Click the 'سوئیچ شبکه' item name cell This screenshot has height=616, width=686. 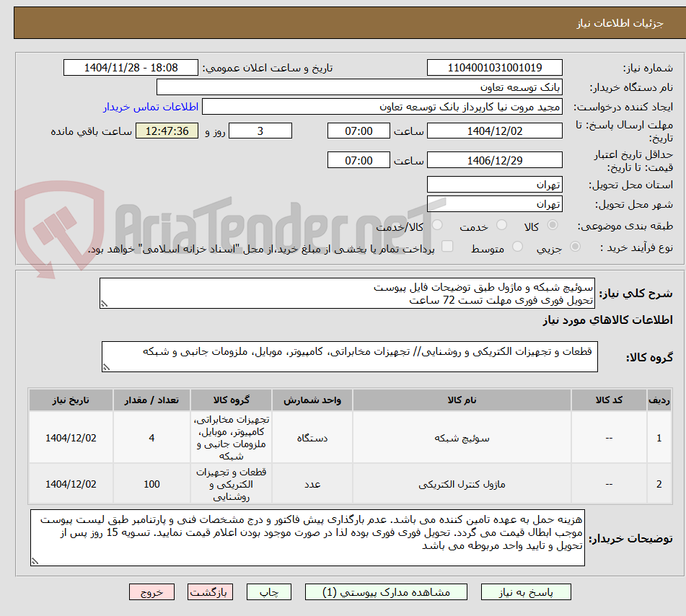pos(462,438)
